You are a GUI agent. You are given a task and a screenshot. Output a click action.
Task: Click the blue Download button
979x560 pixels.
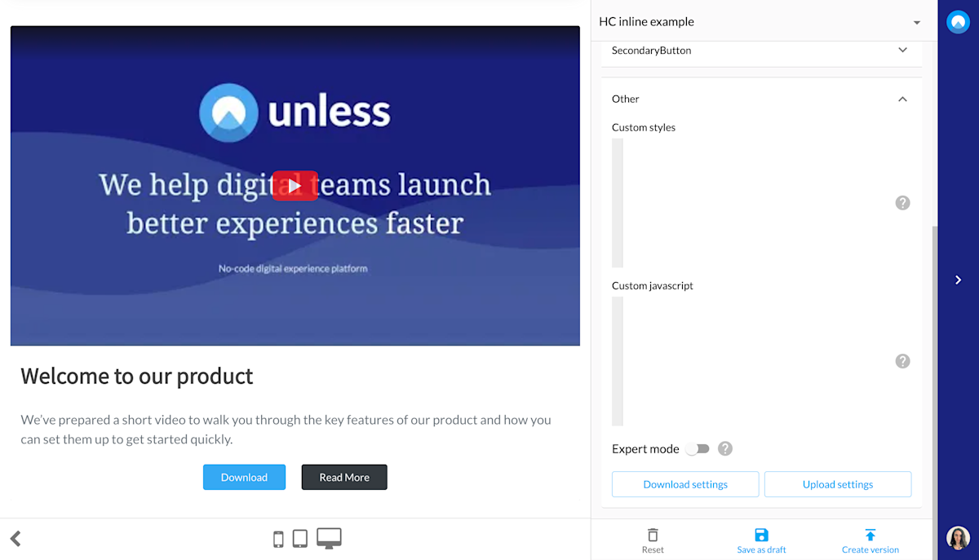[244, 478]
